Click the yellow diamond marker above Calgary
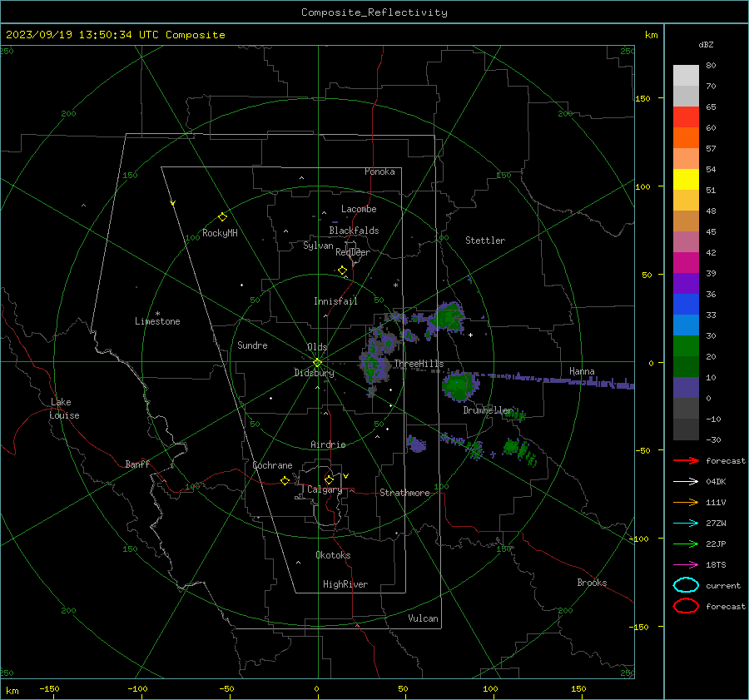The width and height of the screenshot is (749, 700). point(329,479)
